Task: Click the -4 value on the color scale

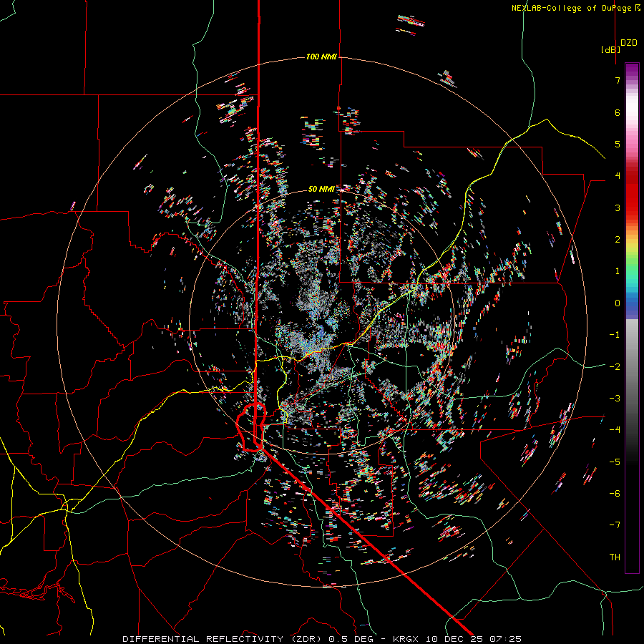Action: (x=615, y=430)
